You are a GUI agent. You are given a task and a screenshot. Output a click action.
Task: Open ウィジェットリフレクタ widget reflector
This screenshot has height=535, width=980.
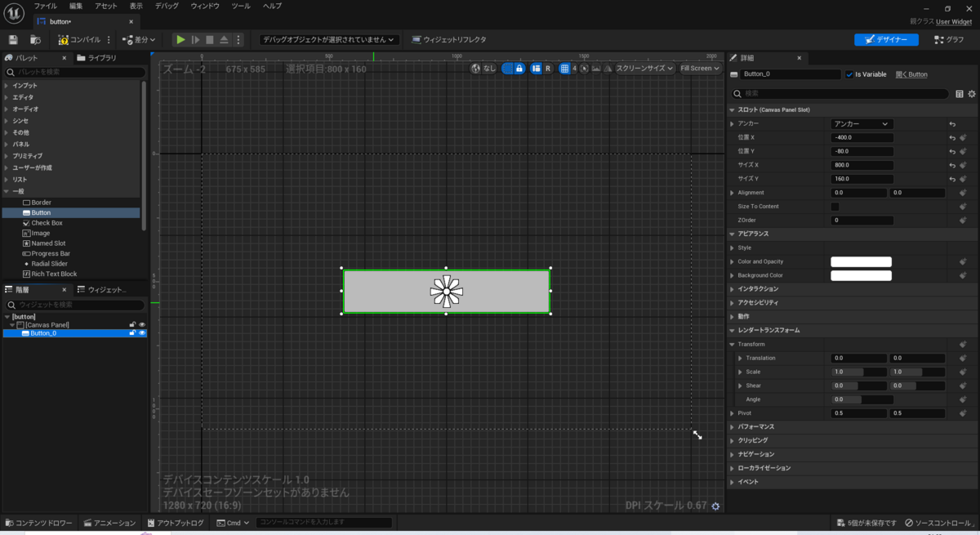pos(448,39)
